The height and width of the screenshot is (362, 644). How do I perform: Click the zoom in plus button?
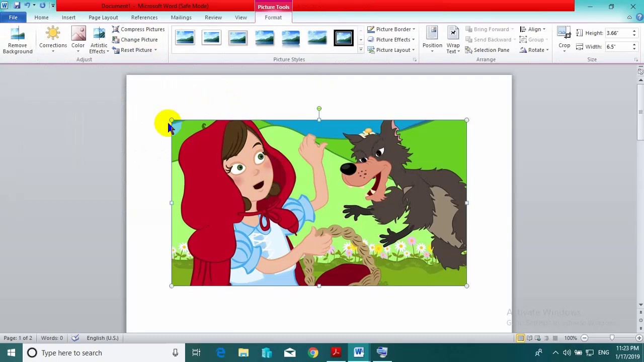(x=639, y=338)
